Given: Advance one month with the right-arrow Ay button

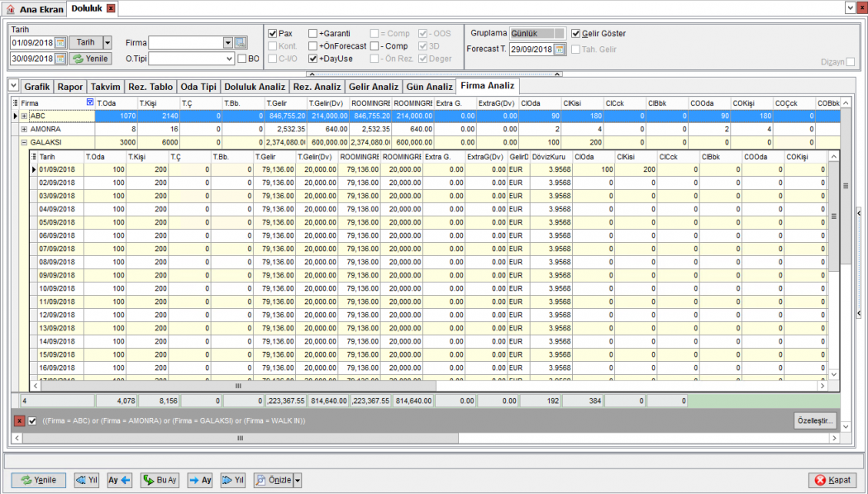Looking at the screenshot, I should 200,480.
